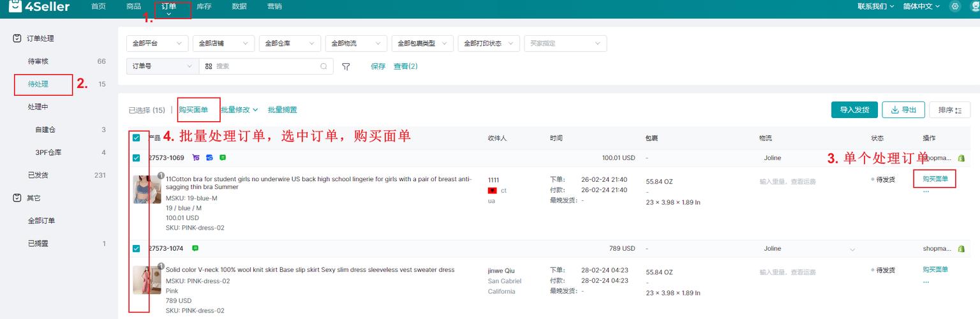Click the green message icon on order 27573-1074
This screenshot has height=319, width=980.
pos(195,248)
